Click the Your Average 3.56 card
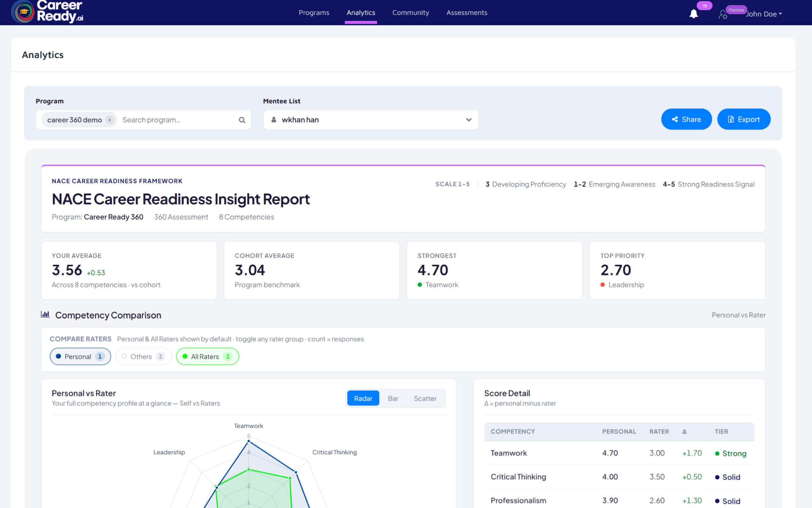This screenshot has height=508, width=812. click(x=129, y=270)
